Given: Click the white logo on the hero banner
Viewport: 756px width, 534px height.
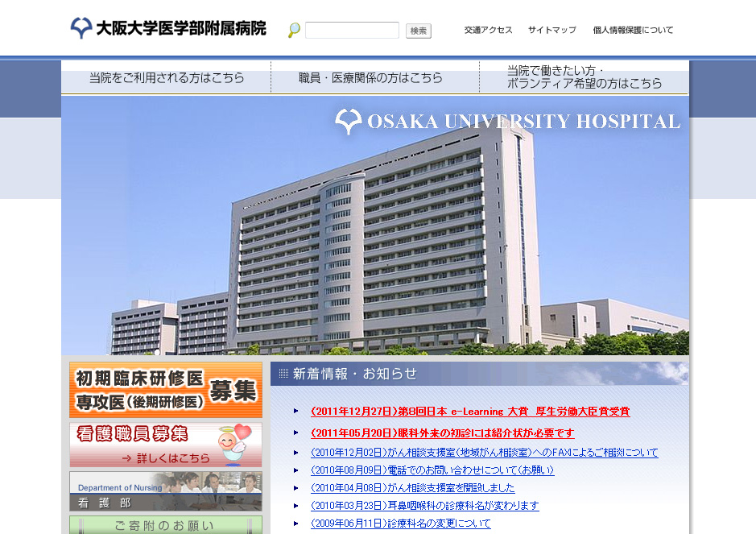Looking at the screenshot, I should pyautogui.click(x=348, y=122).
